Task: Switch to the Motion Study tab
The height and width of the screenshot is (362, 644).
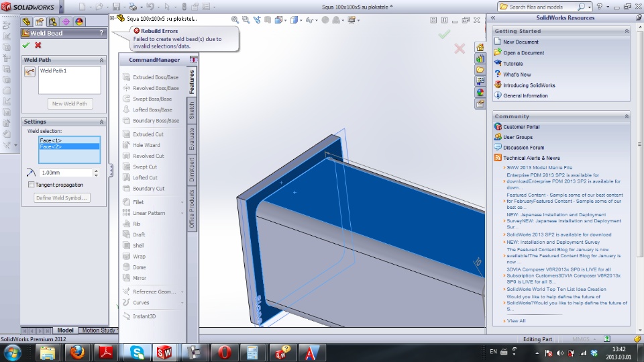Action: (99, 330)
